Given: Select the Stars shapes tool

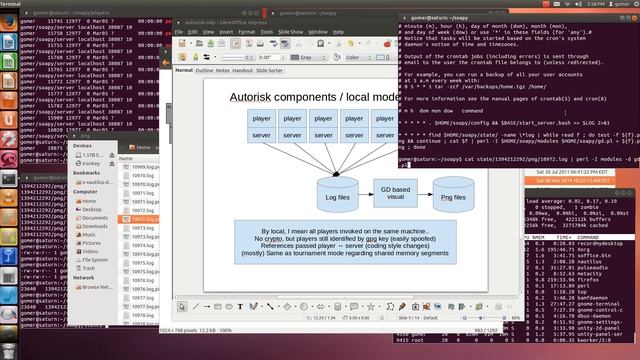Looking at the screenshot, I should [x=371, y=307].
